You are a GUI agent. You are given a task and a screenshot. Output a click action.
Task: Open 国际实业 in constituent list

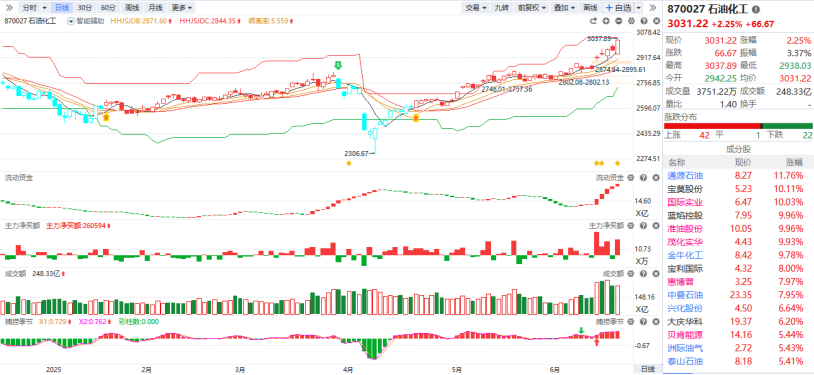[x=685, y=202]
